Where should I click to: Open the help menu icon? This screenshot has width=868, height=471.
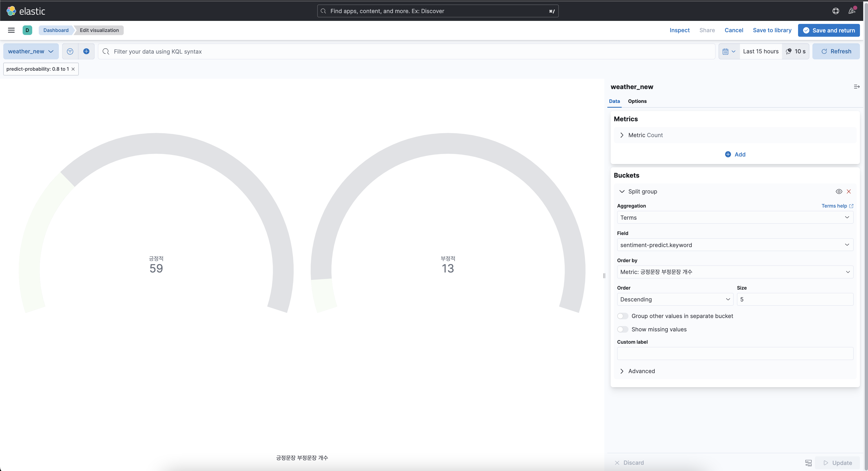click(835, 11)
